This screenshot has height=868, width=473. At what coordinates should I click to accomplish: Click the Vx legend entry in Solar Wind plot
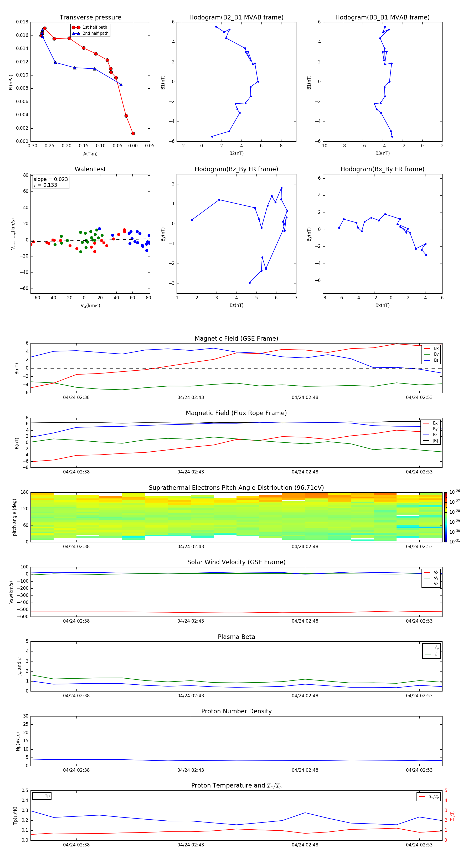point(431,572)
